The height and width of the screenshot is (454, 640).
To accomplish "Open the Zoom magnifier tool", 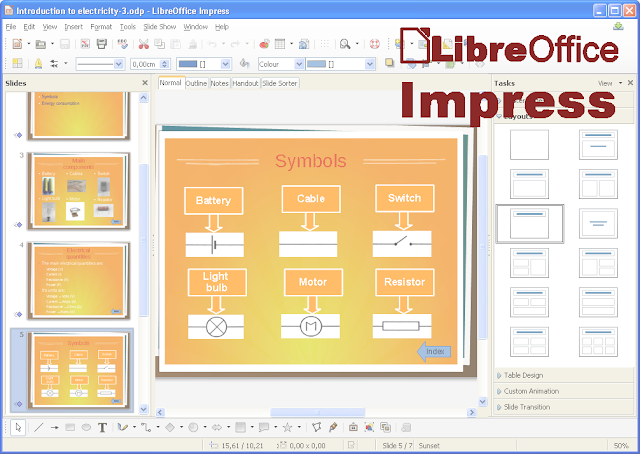I will (x=345, y=44).
